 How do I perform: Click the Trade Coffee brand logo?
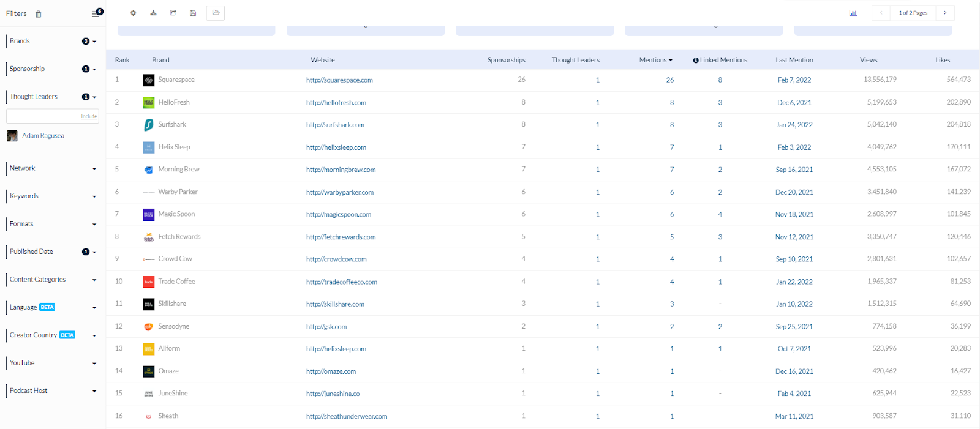[x=148, y=282]
